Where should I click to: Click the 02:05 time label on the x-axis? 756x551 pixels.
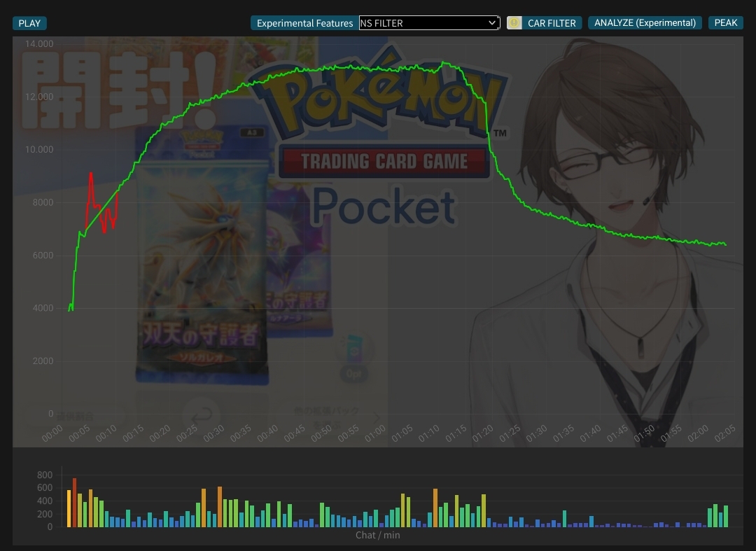[x=724, y=433]
